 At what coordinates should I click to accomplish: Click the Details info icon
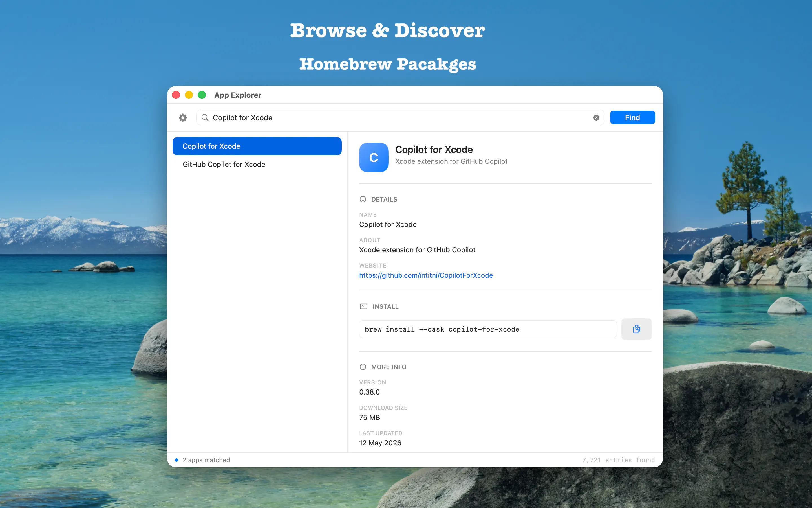(363, 199)
